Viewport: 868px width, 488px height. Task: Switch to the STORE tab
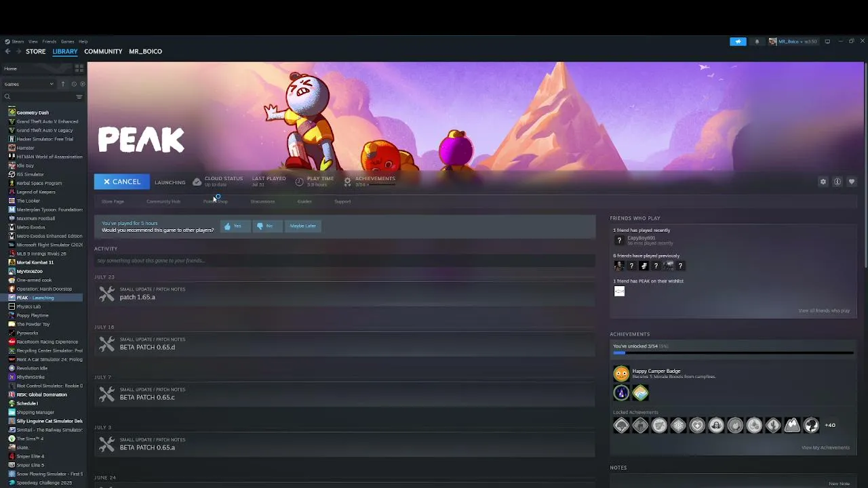[36, 52]
